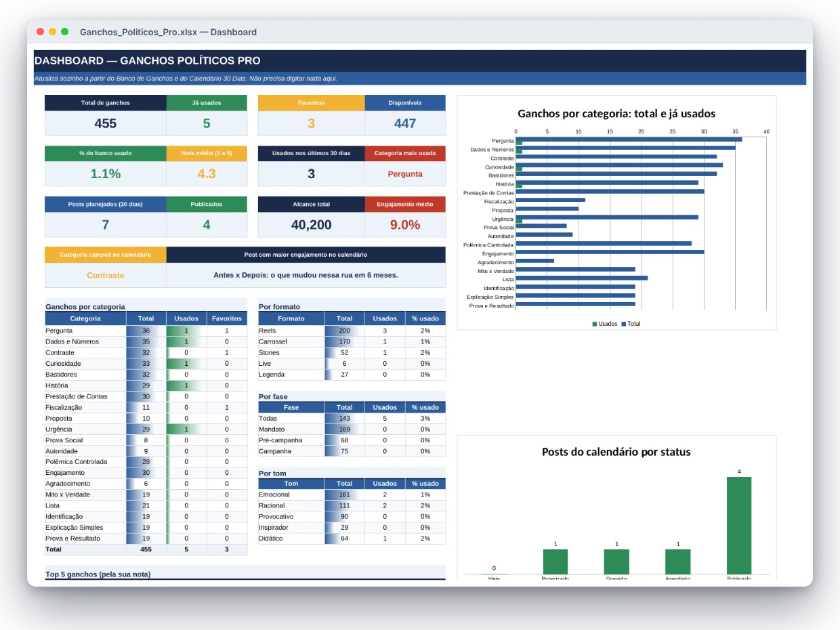
Task: Select the 455 value in Total de ganchos card
Action: 106,123
